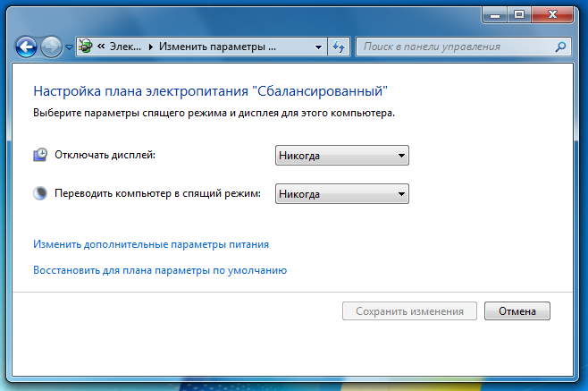Click the "Отключать дисплей:" label

105,155
